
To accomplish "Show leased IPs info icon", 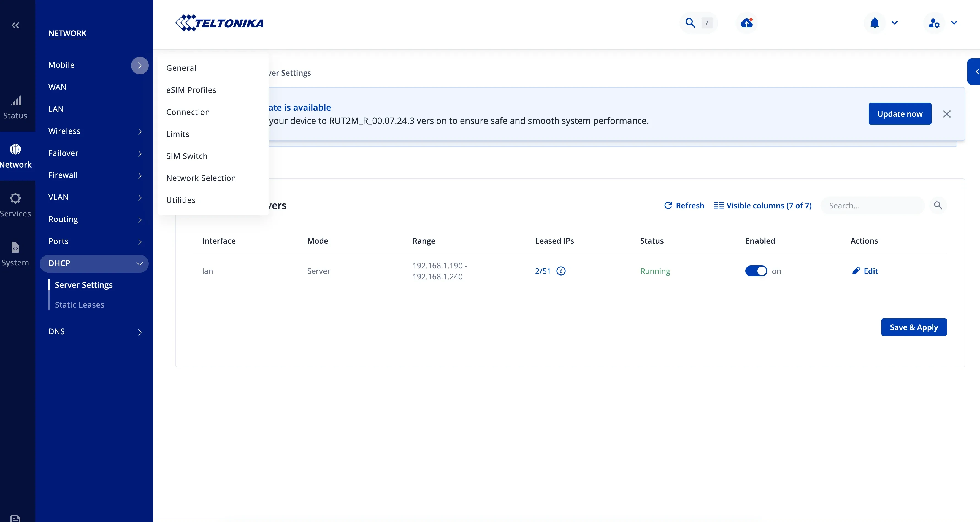I will [561, 271].
